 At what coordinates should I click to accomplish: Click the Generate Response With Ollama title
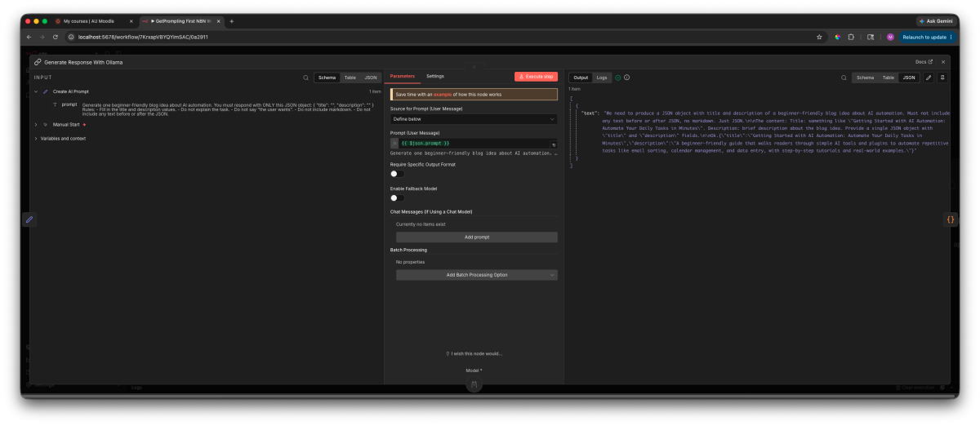(x=84, y=62)
